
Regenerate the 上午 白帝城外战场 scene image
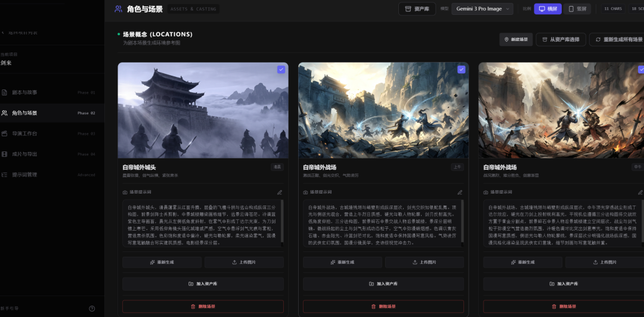coord(342,262)
